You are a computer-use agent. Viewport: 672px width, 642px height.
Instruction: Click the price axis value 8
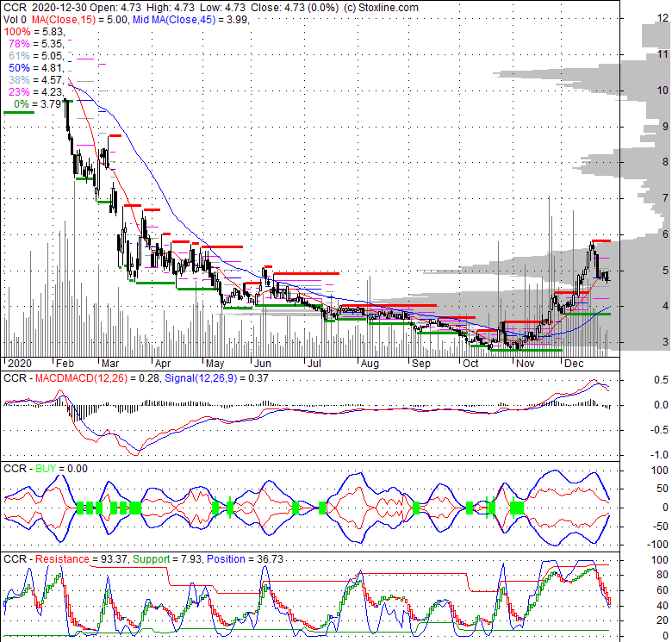[x=665, y=162]
